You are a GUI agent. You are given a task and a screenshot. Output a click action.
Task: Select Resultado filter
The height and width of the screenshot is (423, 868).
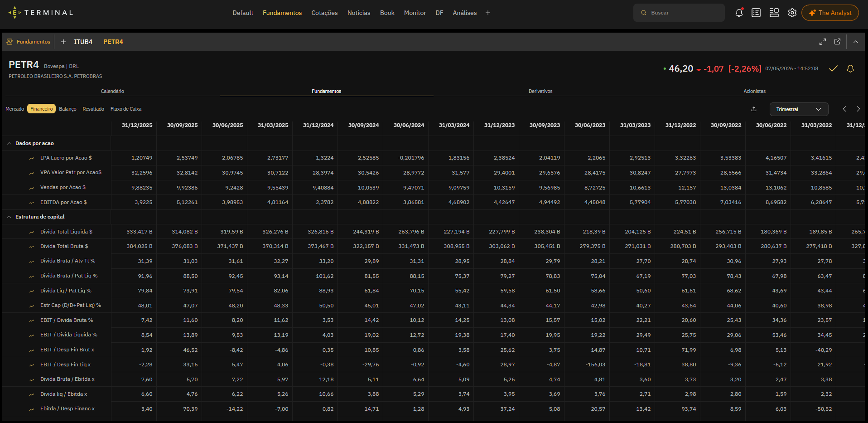click(93, 109)
